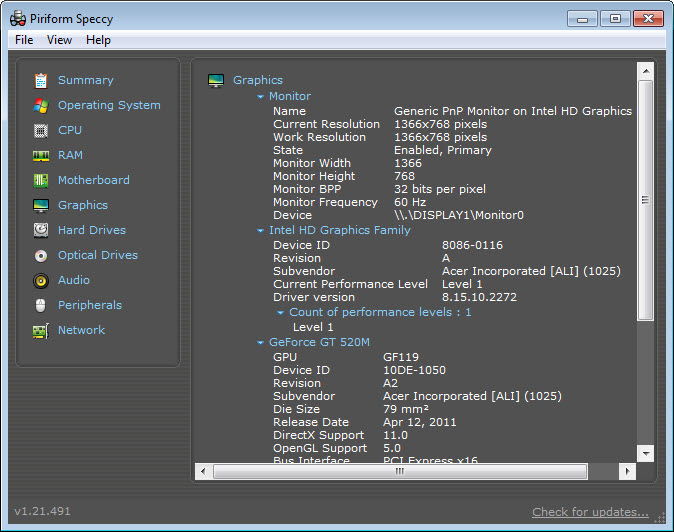Click the horizontal scrollbar left arrow
This screenshot has width=674, height=532.
click(203, 471)
